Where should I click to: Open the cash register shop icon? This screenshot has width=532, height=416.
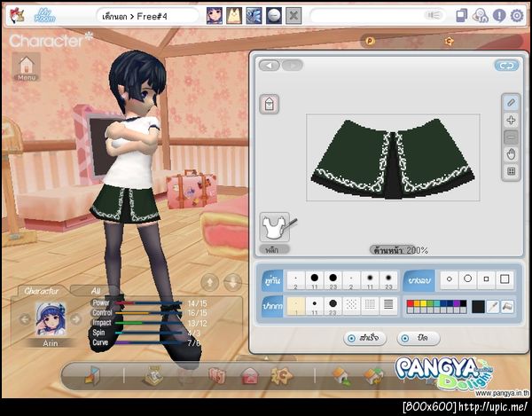(153, 376)
